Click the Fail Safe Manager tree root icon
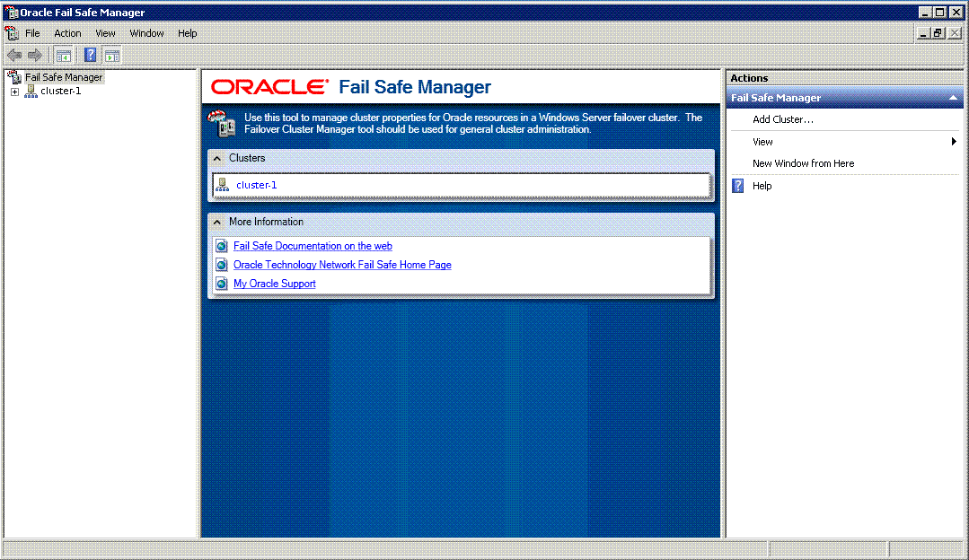Viewport: 969px width, 560px height. tap(14, 77)
